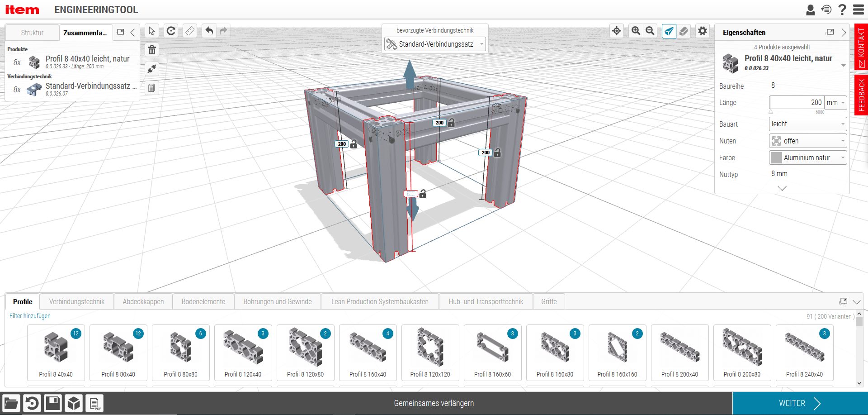The width and height of the screenshot is (868, 415).
Task: Open the settings gear in viewport toolbar
Action: (x=702, y=31)
